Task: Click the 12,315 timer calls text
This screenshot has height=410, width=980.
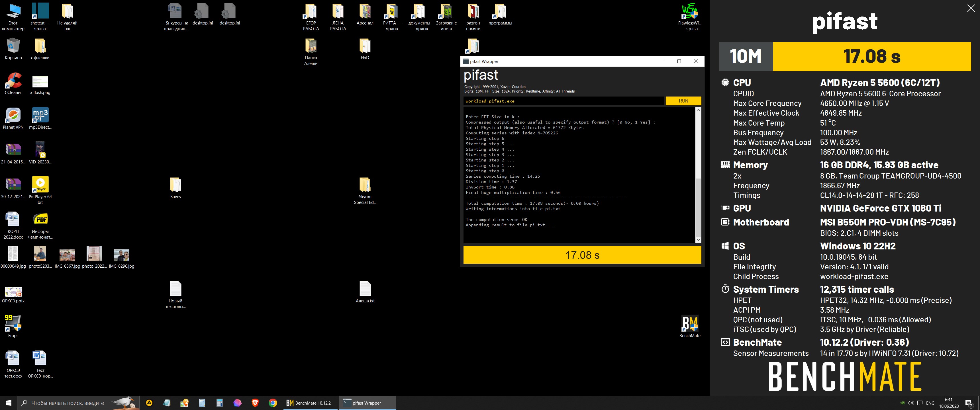Action: click(x=857, y=290)
